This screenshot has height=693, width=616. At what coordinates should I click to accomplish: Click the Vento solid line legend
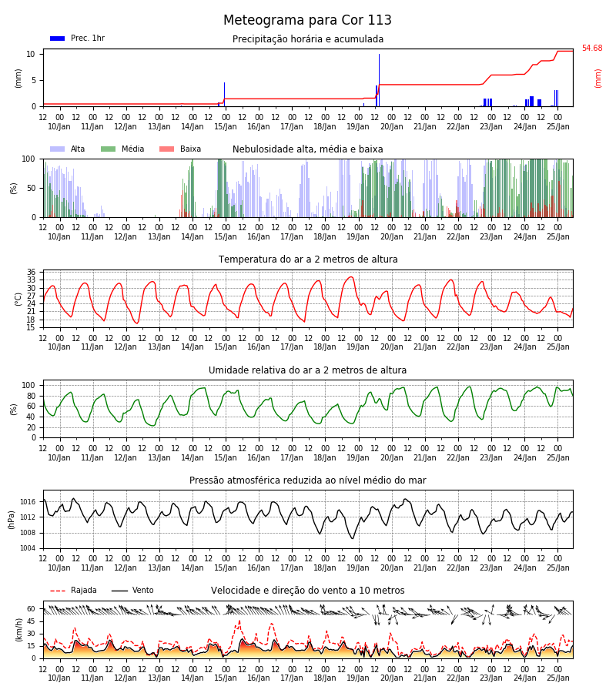click(119, 591)
